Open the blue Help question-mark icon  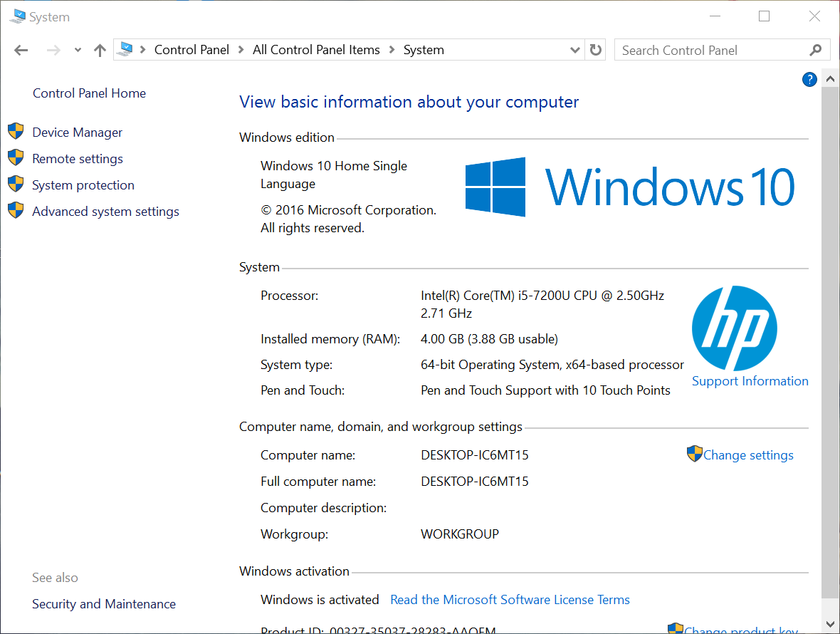click(x=809, y=79)
